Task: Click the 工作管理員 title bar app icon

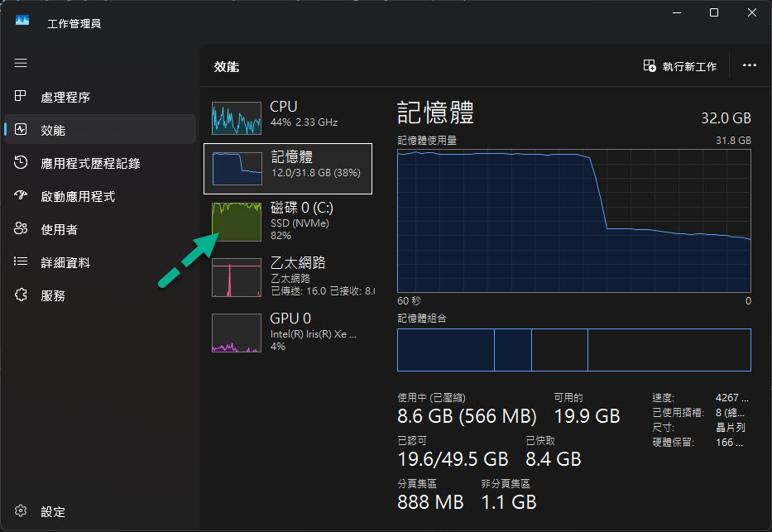Action: pyautogui.click(x=22, y=22)
